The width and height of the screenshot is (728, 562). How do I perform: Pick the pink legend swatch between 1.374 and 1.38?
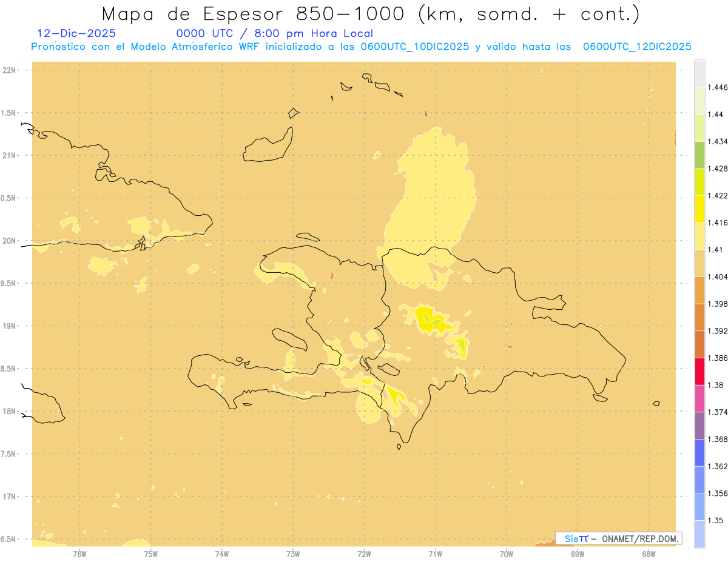pyautogui.click(x=699, y=398)
